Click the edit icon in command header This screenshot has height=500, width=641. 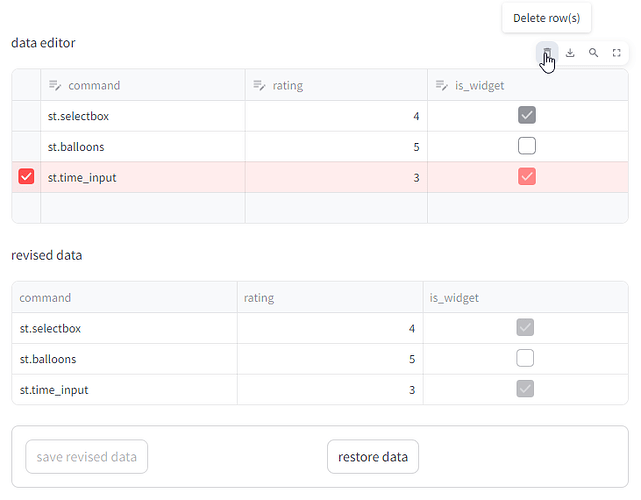pyautogui.click(x=56, y=86)
